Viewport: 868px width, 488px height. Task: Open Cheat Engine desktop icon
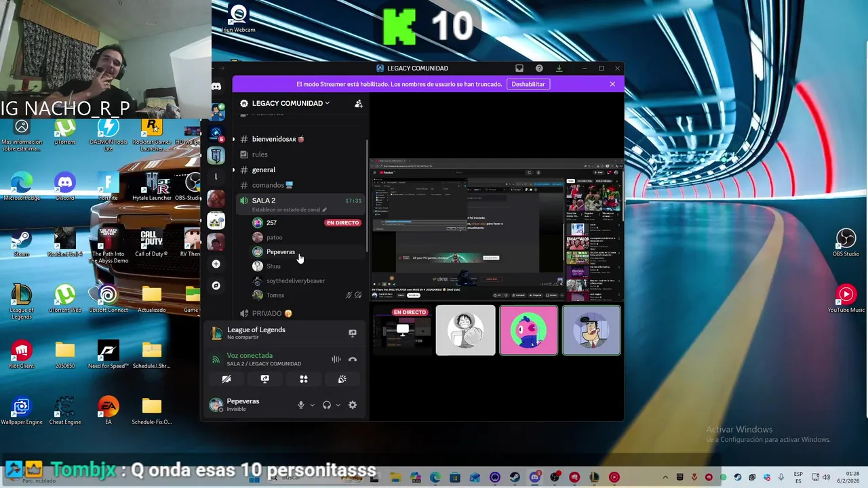tap(65, 411)
